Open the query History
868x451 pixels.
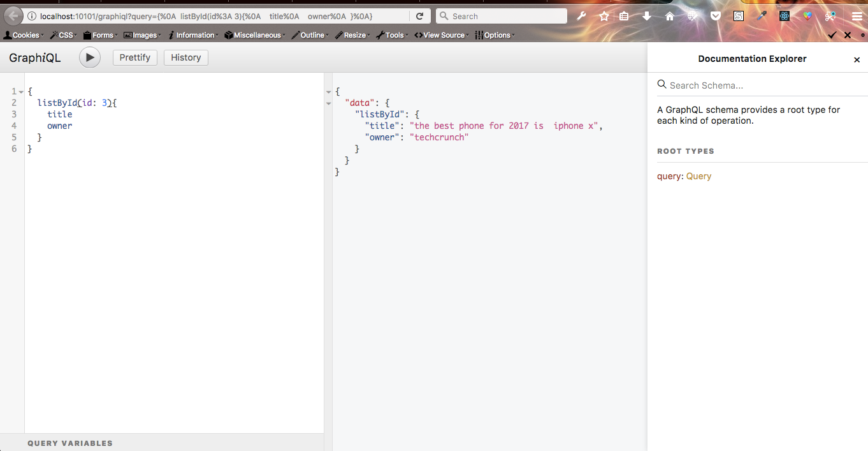[185, 57]
